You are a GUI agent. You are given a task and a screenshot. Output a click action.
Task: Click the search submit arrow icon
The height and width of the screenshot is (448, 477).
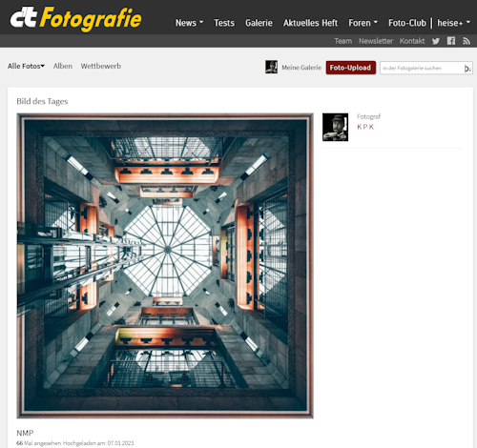pyautogui.click(x=467, y=69)
